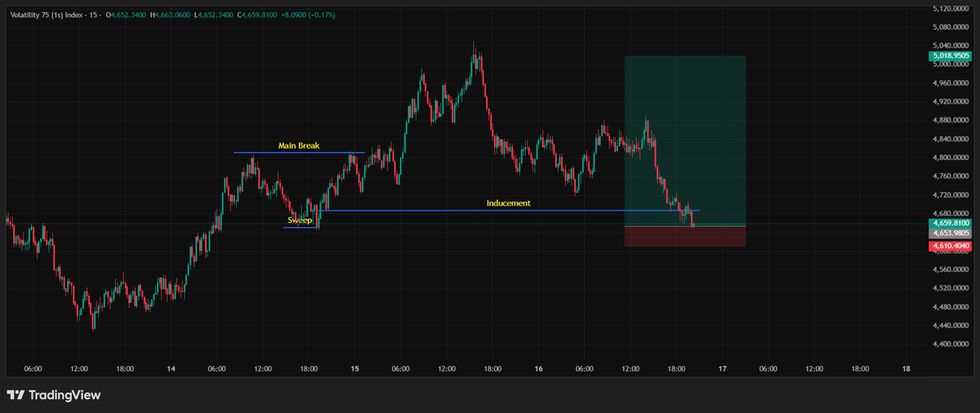
Task: Click the 4,400.0000 price axis label
Action: [951, 344]
